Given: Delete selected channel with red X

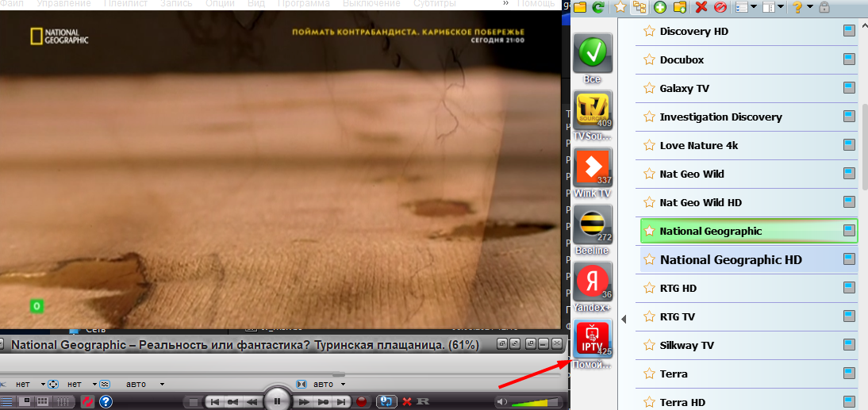Looking at the screenshot, I should 701,7.
